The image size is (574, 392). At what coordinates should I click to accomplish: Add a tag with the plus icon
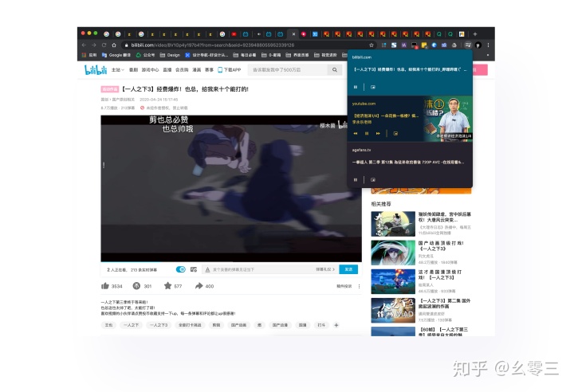coord(336,325)
